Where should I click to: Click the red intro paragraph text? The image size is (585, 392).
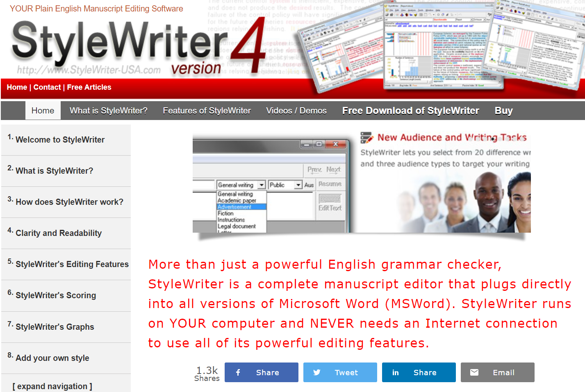(x=360, y=304)
